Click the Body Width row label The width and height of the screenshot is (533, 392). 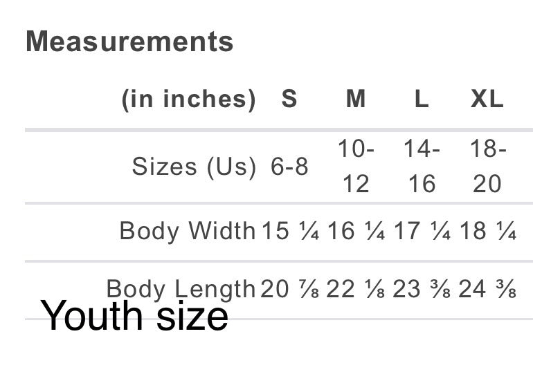click(188, 231)
